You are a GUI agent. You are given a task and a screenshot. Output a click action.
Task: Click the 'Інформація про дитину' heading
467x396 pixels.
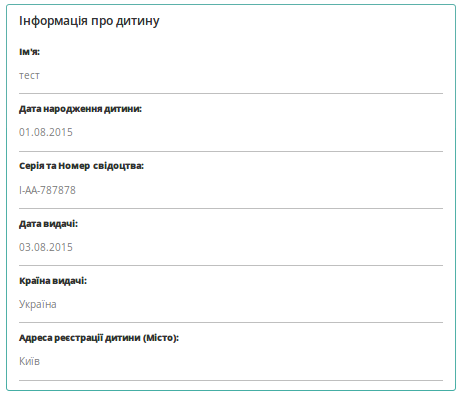(89, 21)
